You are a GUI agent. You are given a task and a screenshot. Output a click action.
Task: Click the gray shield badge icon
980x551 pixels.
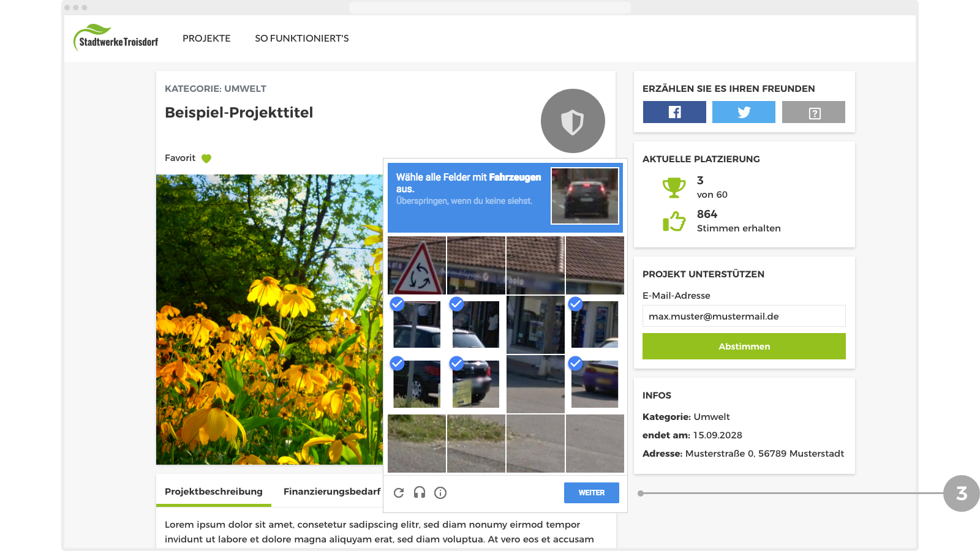pos(573,121)
